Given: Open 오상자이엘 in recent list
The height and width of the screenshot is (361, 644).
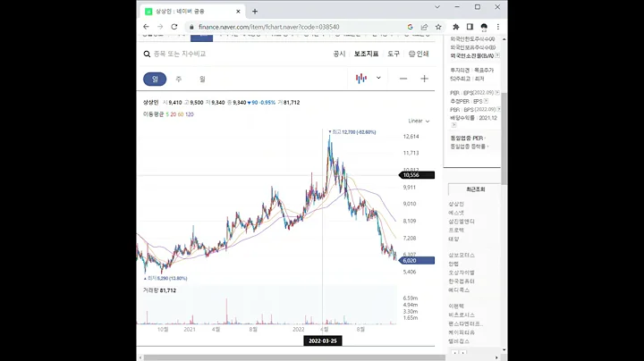Looking at the screenshot, I should (462, 273).
